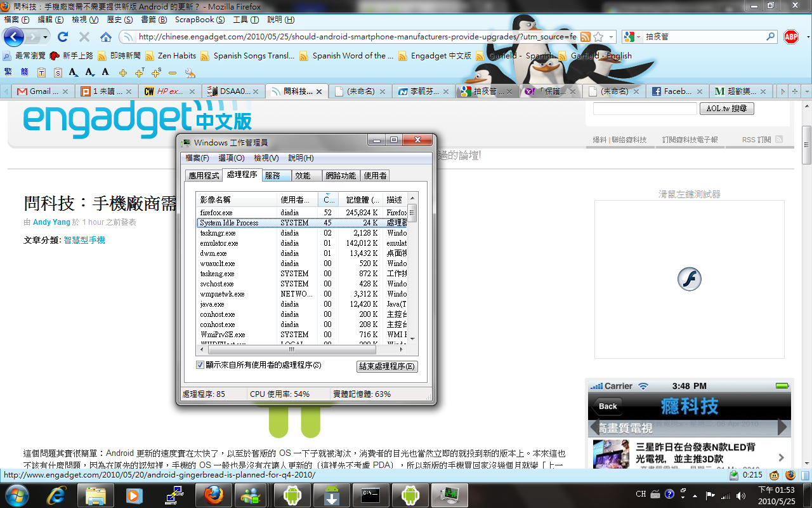The height and width of the screenshot is (508, 812).
Task: Open the search engine selector dropdown
Action: [x=638, y=37]
